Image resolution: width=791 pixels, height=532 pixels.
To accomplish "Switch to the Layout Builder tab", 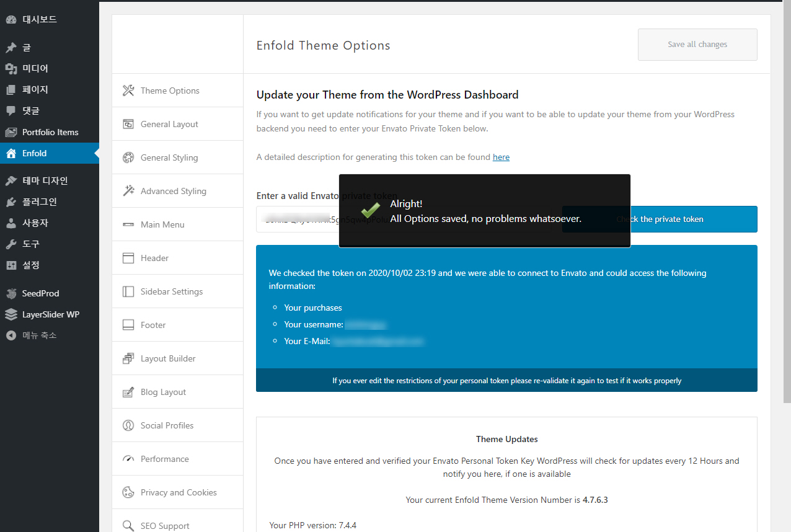I will (177, 358).
